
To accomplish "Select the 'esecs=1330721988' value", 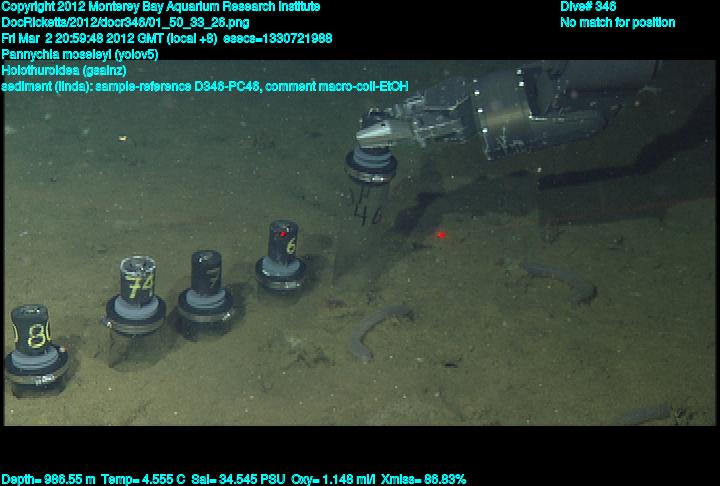I will (x=277, y=38).
